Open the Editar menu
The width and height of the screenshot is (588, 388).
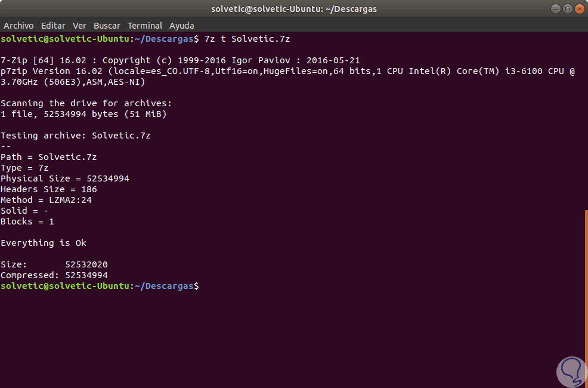click(53, 26)
